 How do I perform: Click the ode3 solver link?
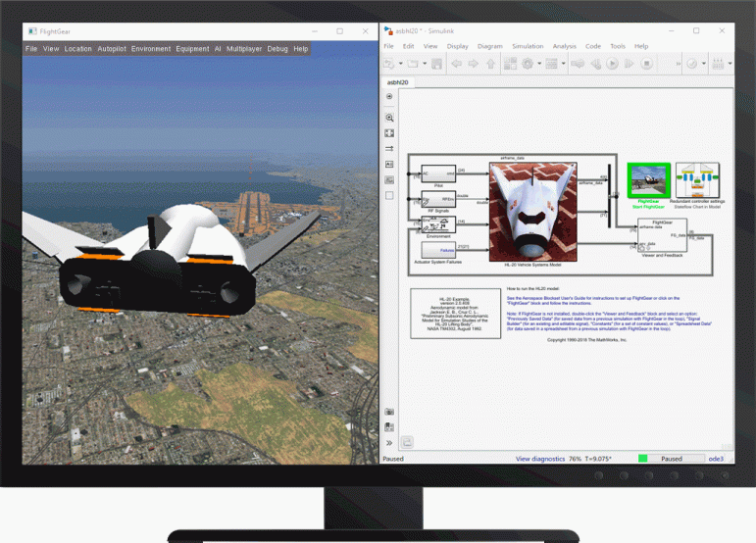pos(716,459)
